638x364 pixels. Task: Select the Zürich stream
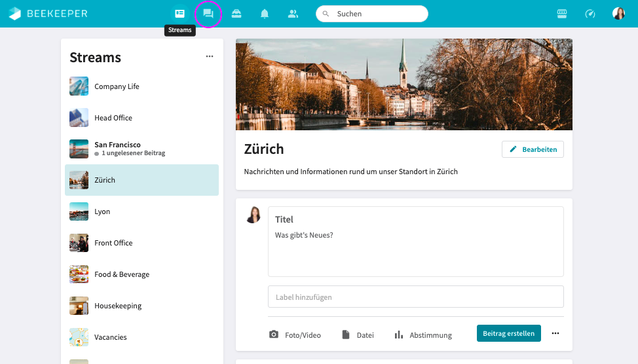[141, 180]
